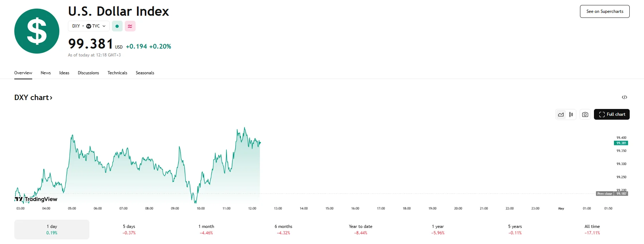This screenshot has height=244, width=644.
Task: Click the green market open status icon
Action: click(x=117, y=26)
